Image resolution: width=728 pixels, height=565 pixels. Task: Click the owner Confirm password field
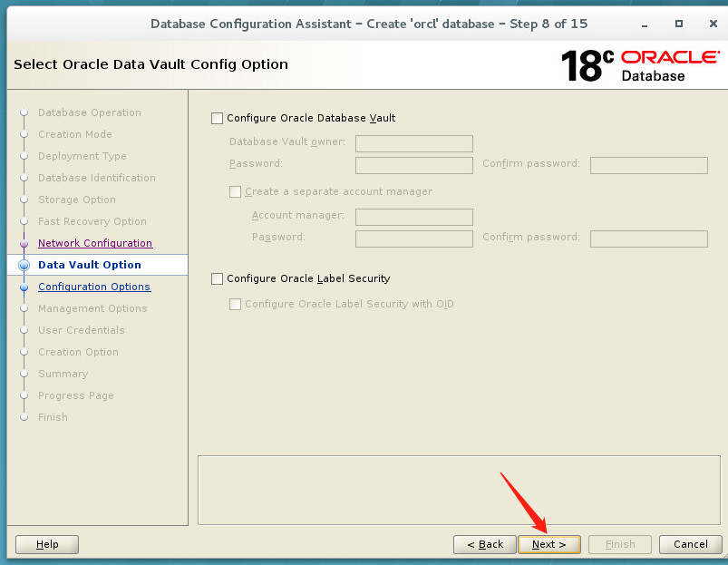pyautogui.click(x=649, y=165)
